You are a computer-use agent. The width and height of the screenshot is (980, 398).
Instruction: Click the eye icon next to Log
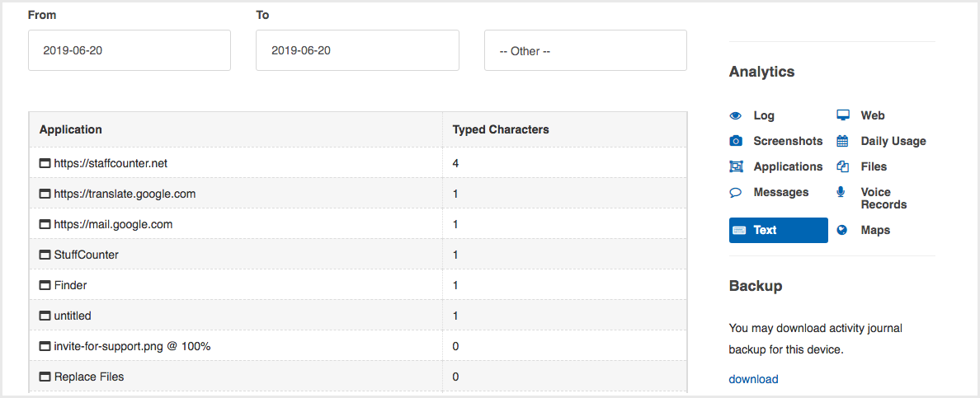[736, 115]
